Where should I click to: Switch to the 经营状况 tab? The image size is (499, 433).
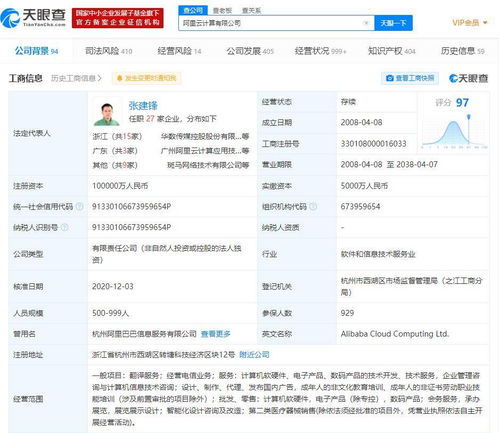[x=321, y=51]
